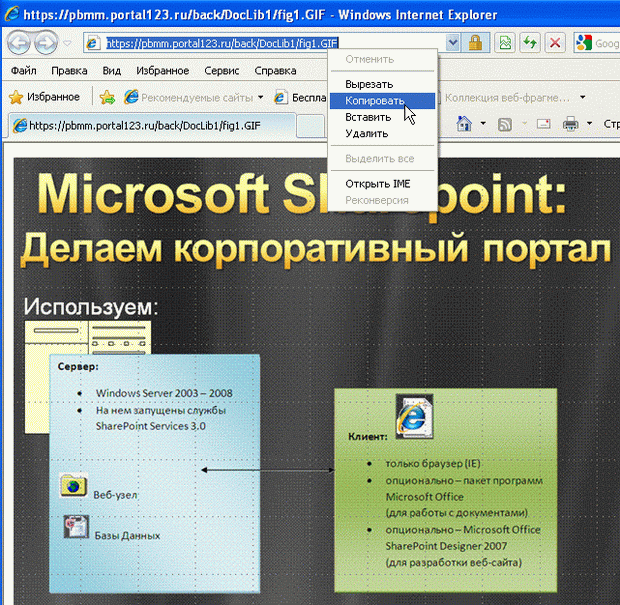The width and height of the screenshot is (620, 605).
Task: Toggle the Compatibility View icon
Action: 507,43
